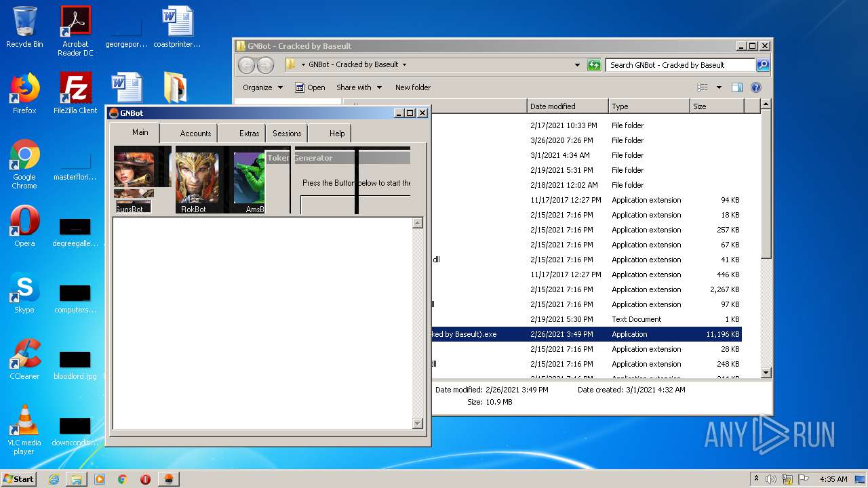Open the Help tab in GNBot

click(337, 134)
